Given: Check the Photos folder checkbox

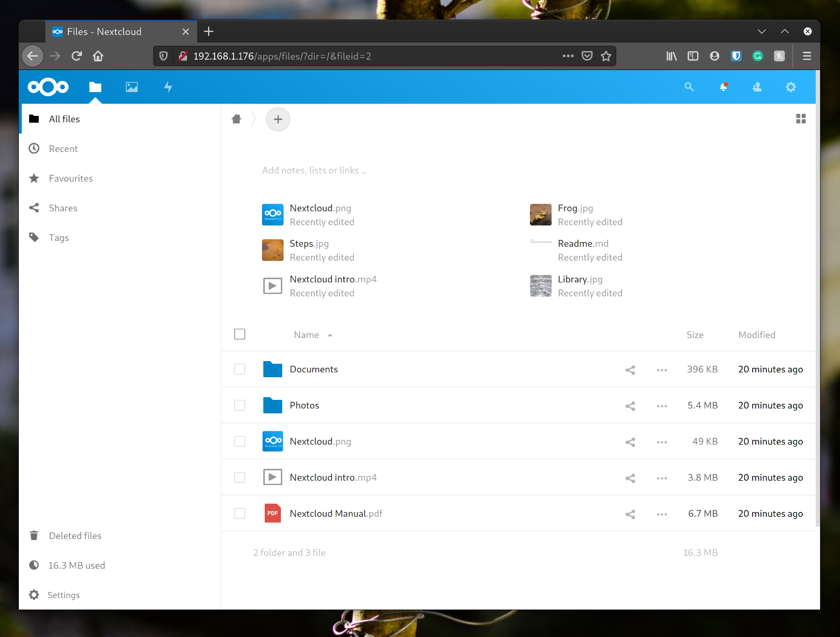Looking at the screenshot, I should click(x=240, y=405).
